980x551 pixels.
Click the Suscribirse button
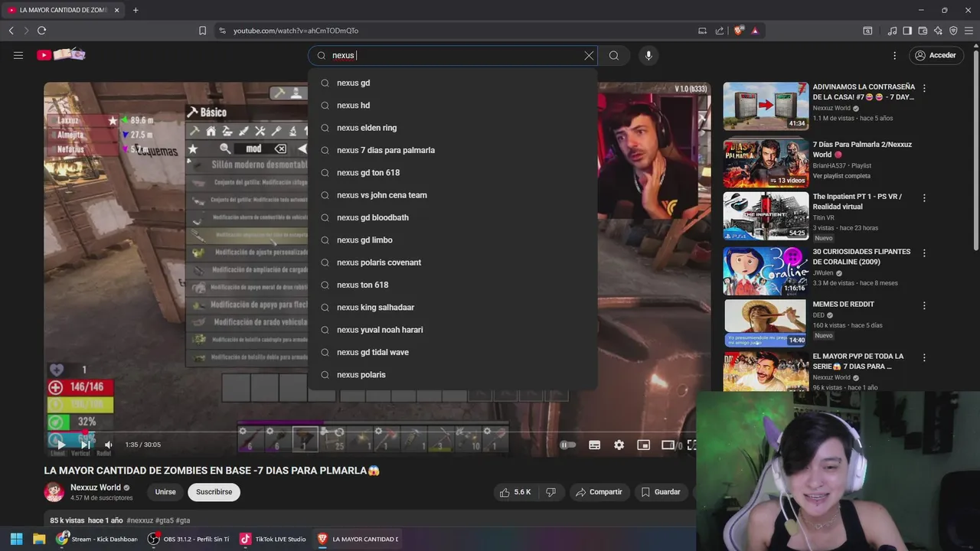tap(214, 492)
